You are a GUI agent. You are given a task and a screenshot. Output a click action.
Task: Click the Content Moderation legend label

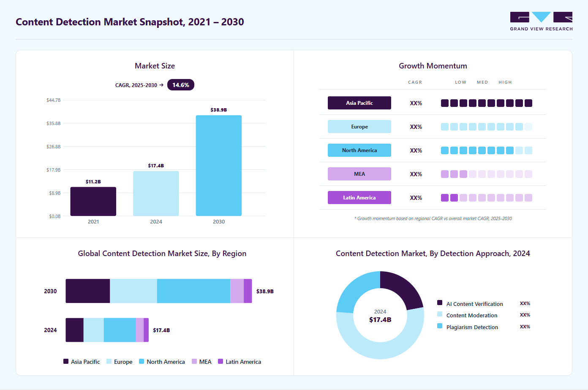click(472, 315)
